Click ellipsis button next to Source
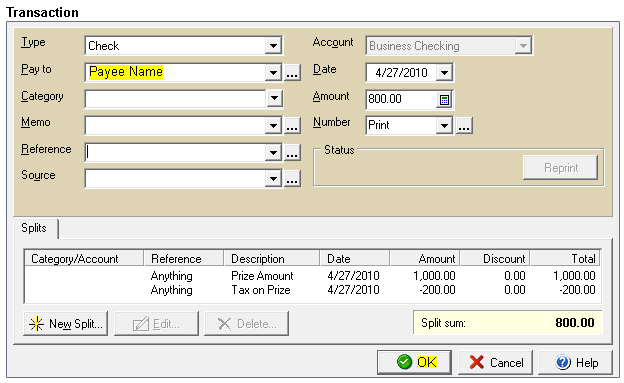Image resolution: width=624 pixels, height=383 pixels. click(292, 179)
